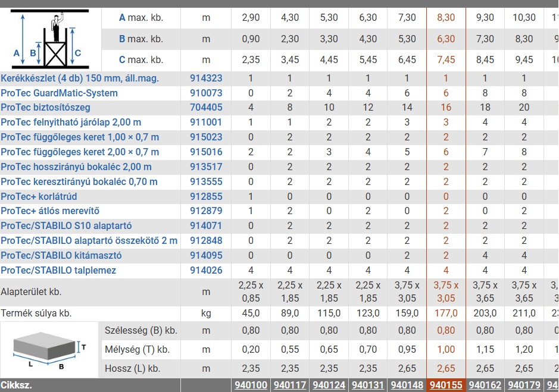Open ProTec függőleges keret 1,00 × 0,7 m

[x=80, y=137]
